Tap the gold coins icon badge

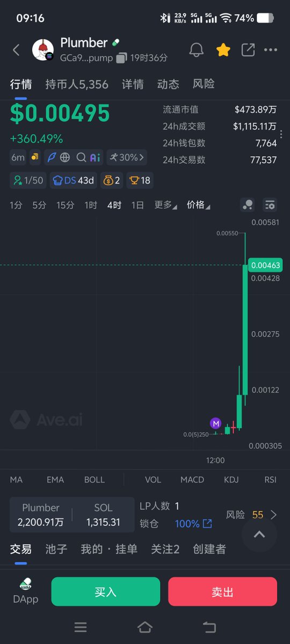(34, 157)
